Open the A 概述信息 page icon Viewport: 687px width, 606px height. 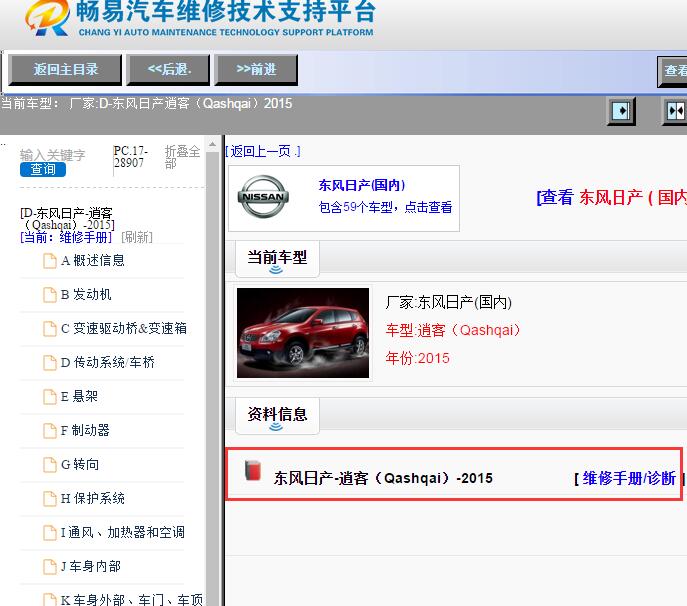50,260
